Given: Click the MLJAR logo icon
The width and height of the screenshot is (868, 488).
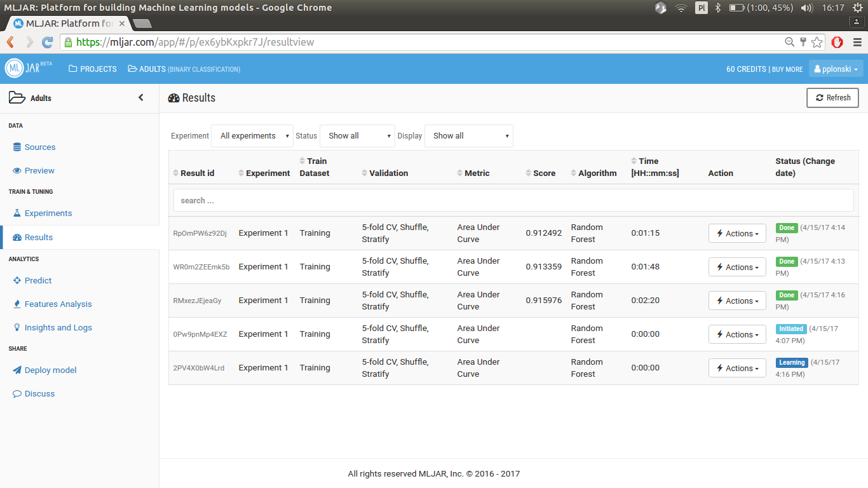Looking at the screenshot, I should [x=14, y=69].
